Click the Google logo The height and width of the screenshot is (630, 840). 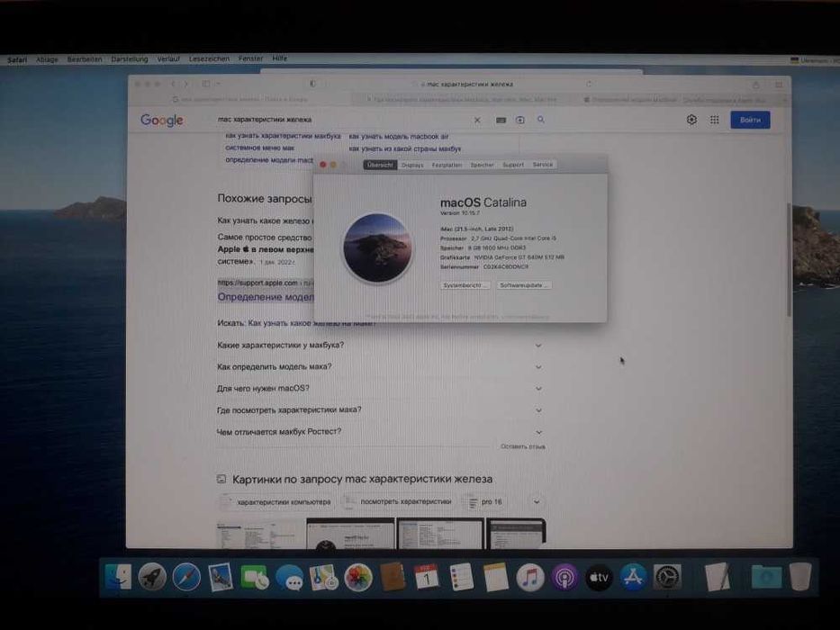(x=162, y=120)
